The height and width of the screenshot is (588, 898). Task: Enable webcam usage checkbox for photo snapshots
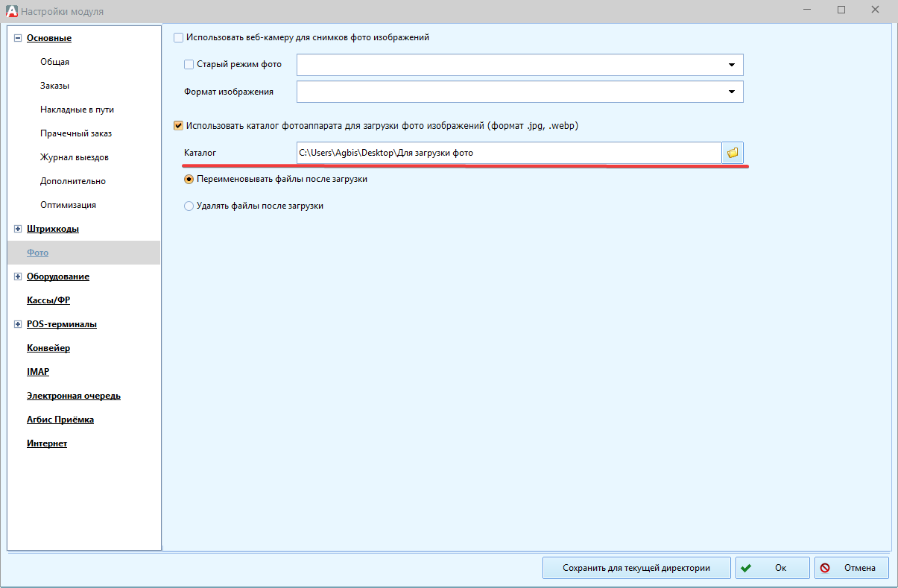tap(178, 37)
